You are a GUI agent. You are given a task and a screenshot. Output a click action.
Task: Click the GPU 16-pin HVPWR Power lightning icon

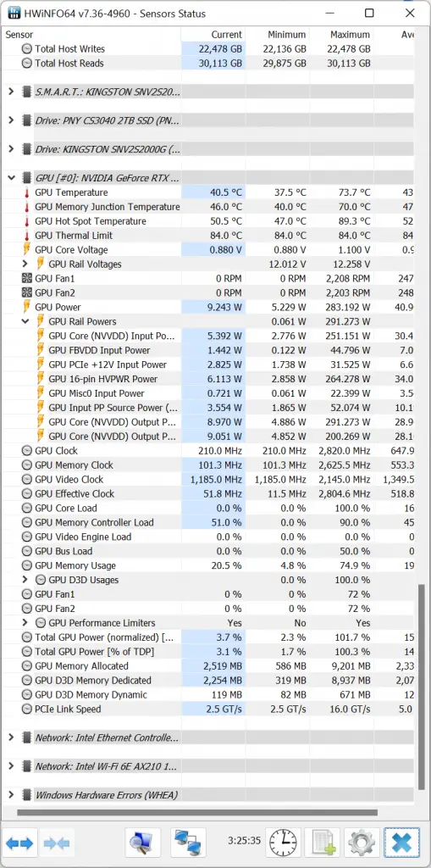pyautogui.click(x=41, y=379)
